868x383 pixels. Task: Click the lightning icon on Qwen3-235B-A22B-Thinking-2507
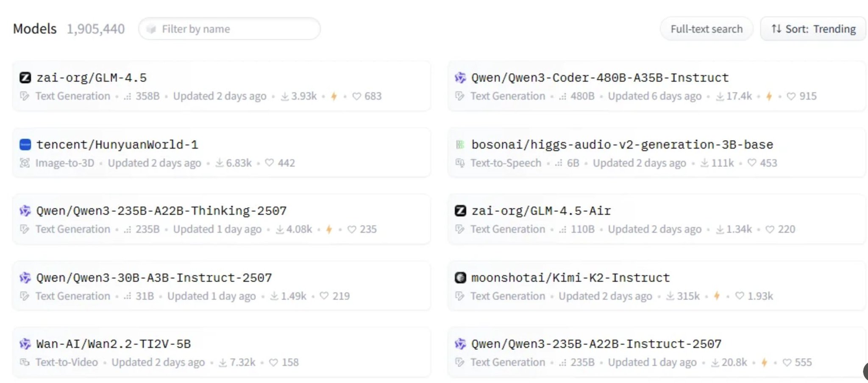[329, 229]
